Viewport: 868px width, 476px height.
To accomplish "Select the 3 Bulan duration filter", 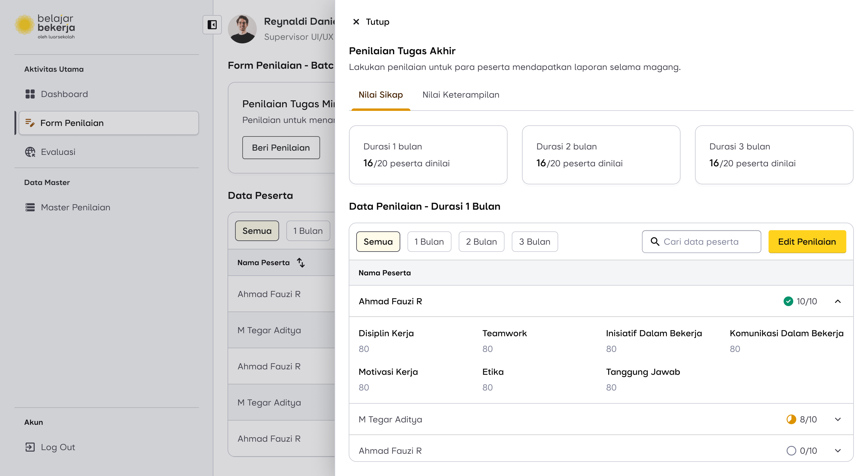I will (534, 242).
